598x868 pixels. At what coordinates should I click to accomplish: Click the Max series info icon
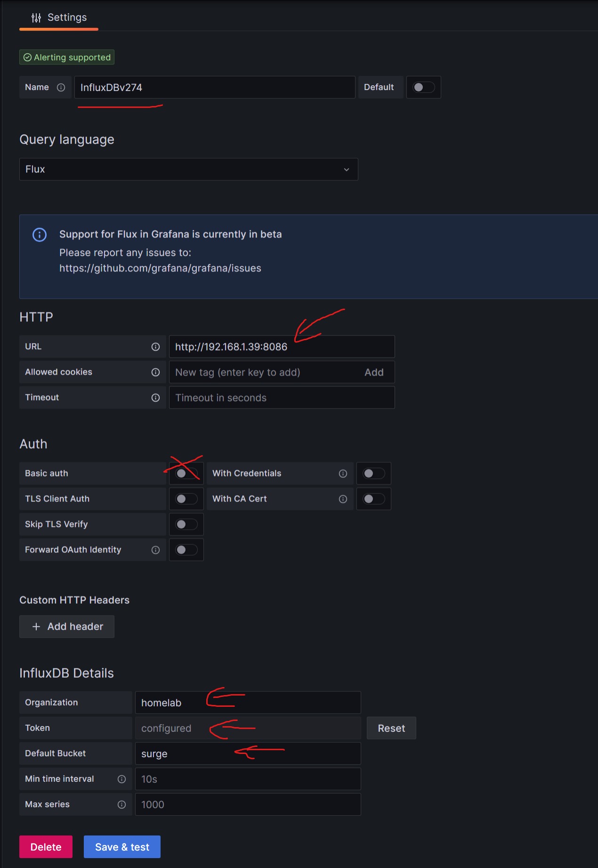[121, 804]
